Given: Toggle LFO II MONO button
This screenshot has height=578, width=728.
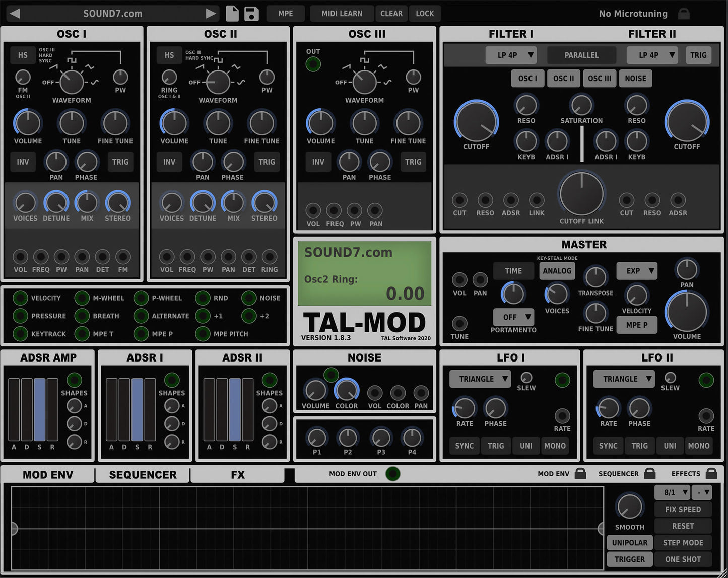Looking at the screenshot, I should (699, 446).
